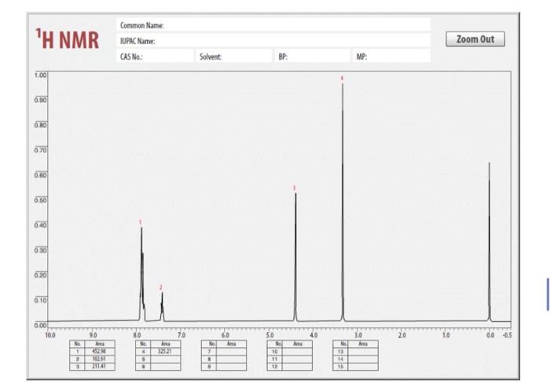Select peak label 1 near 7.9 ppm
Screen dimensions: 550x392
[141, 222]
